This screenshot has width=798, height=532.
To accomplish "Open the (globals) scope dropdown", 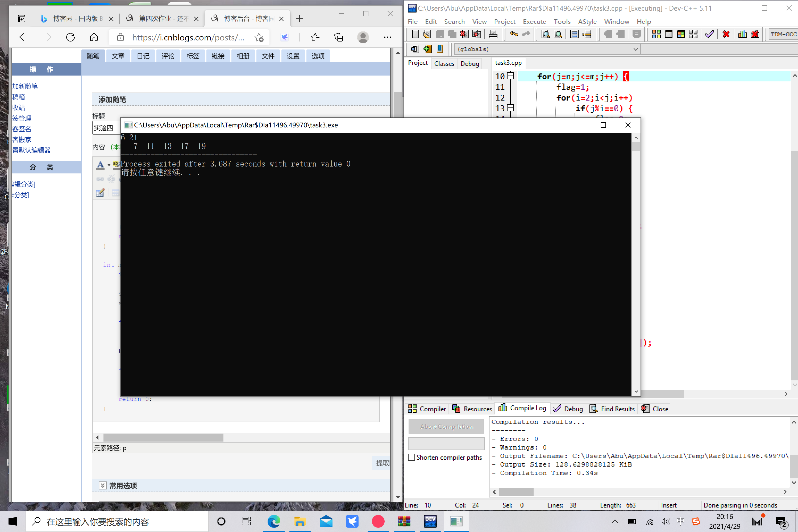I will pos(635,49).
